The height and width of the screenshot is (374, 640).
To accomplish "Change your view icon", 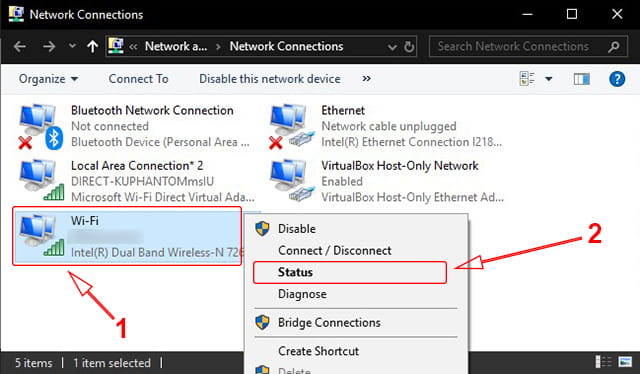I will pyautogui.click(x=527, y=79).
